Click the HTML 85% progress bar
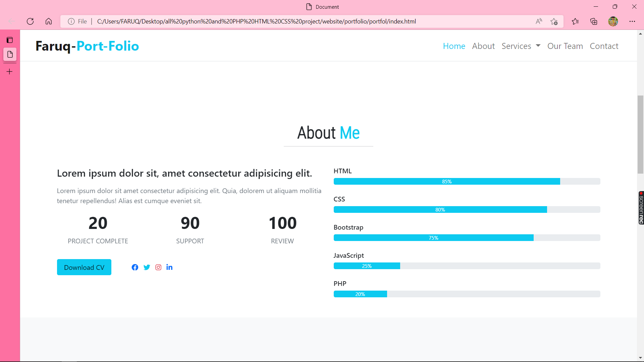This screenshot has height=362, width=644. pyautogui.click(x=446, y=181)
